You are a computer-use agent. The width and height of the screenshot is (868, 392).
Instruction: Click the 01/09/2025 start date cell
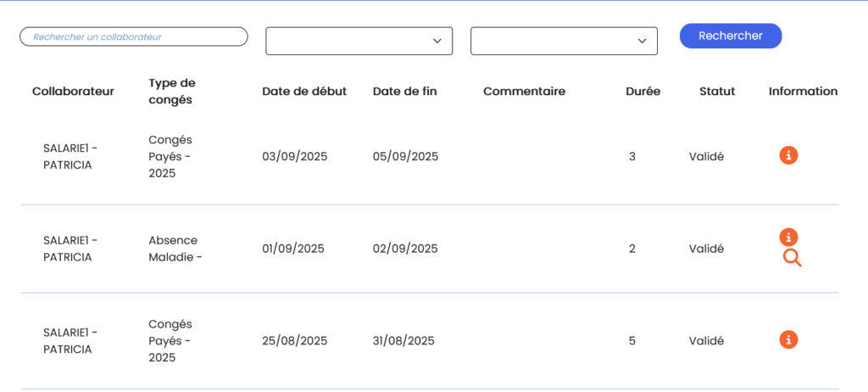pyautogui.click(x=293, y=249)
